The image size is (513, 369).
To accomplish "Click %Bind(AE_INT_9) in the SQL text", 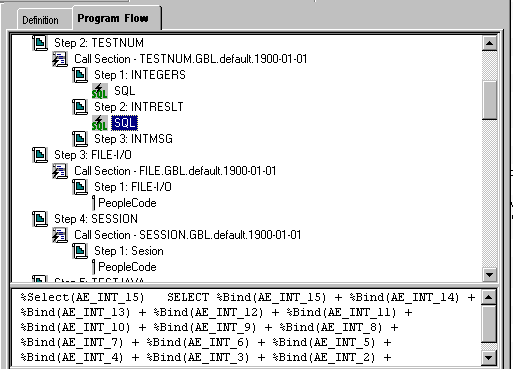I will coord(205,327).
